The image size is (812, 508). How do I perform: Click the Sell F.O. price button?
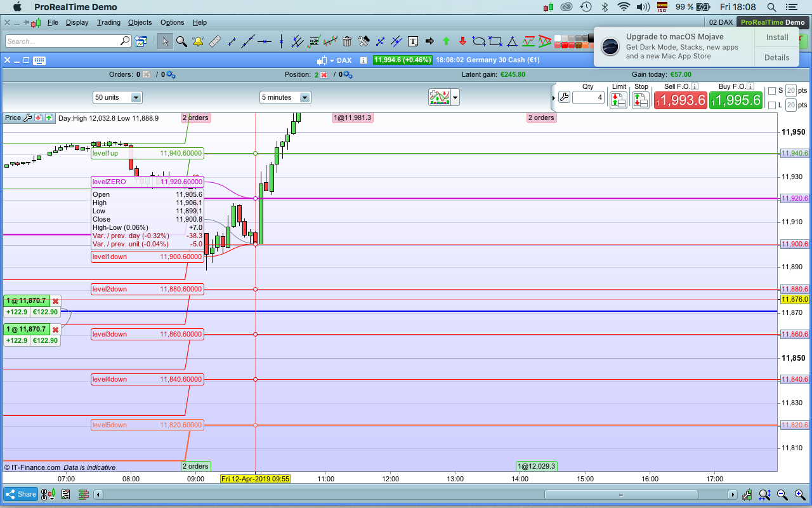(x=680, y=100)
